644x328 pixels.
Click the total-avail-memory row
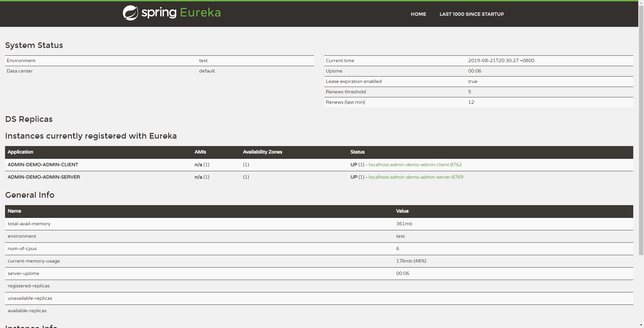(319, 224)
